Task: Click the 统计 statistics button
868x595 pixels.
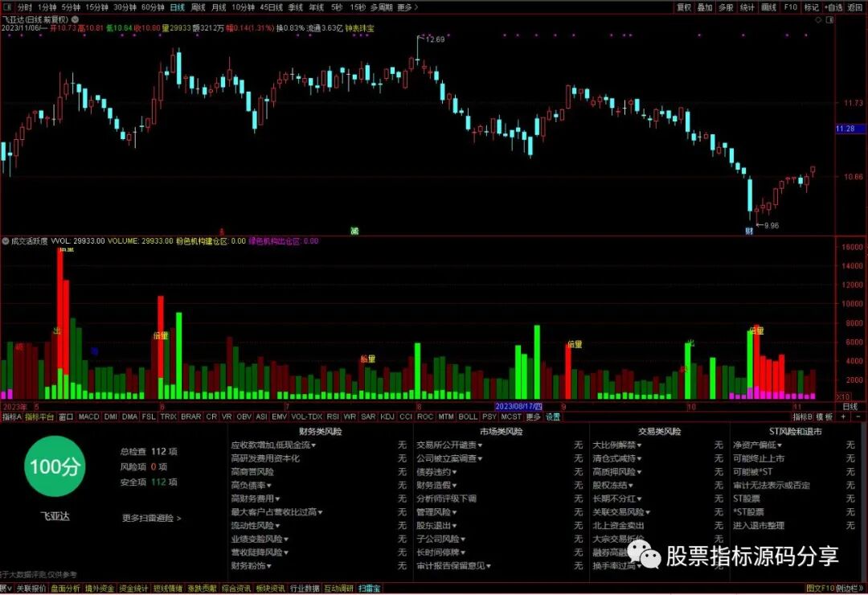Action: pos(747,7)
